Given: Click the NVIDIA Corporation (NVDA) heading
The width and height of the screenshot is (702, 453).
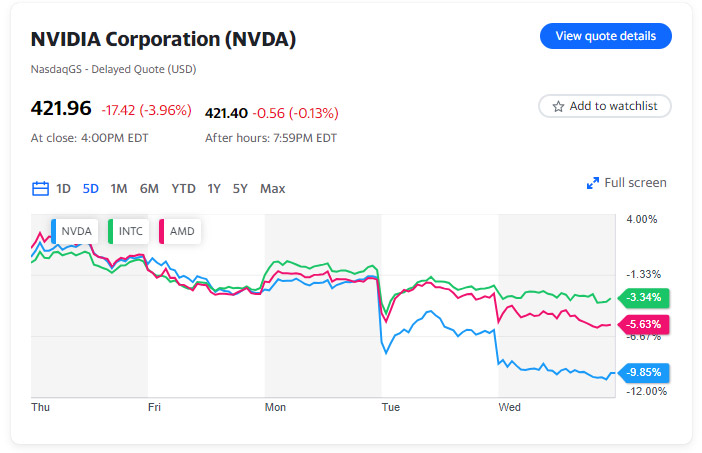Looking at the screenshot, I should 163,40.
